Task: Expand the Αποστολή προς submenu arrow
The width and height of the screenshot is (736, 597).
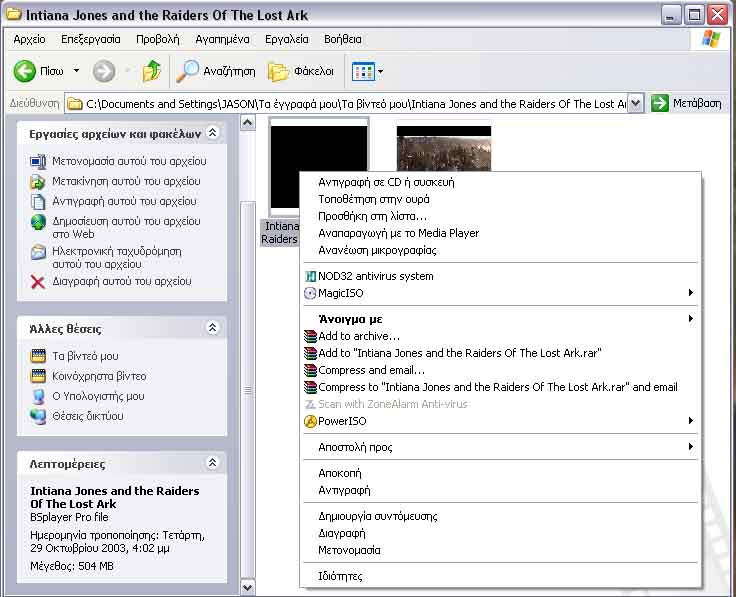Action: 690,446
